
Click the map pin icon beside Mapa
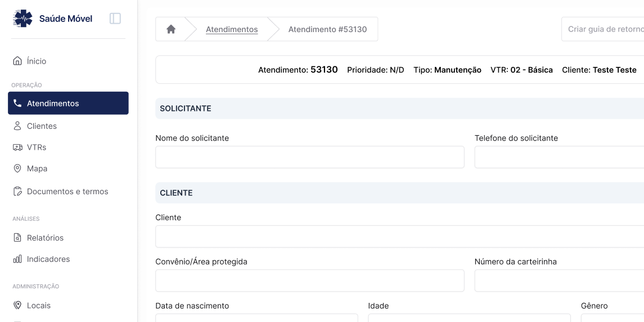coord(17,169)
